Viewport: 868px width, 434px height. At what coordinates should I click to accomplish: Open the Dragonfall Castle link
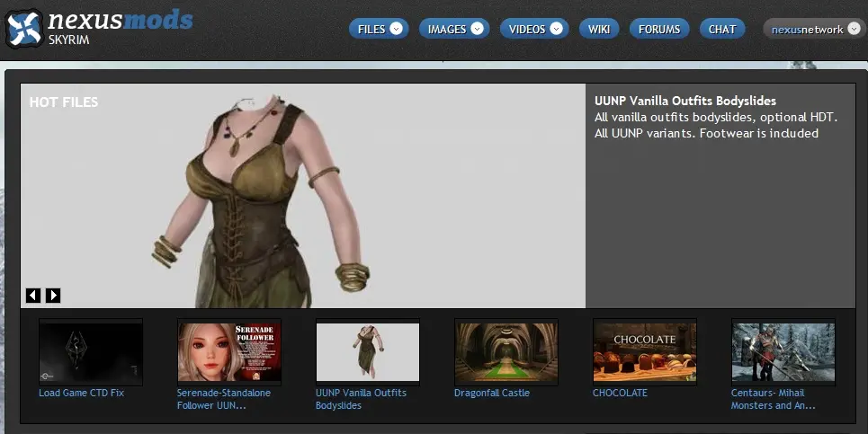click(492, 393)
